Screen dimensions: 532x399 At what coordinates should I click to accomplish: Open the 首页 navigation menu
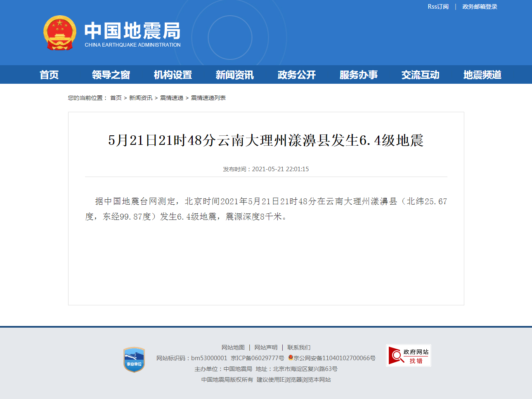tap(49, 75)
